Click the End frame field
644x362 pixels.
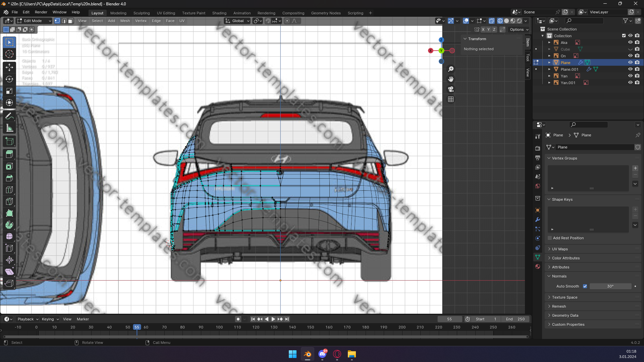pos(515,319)
